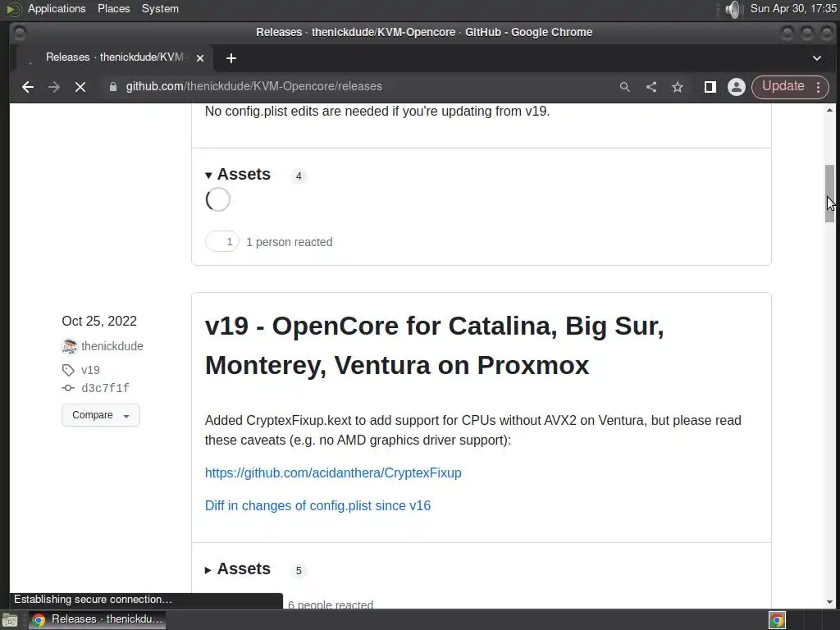
Task: Toggle the Chrome side panel
Action: [710, 87]
